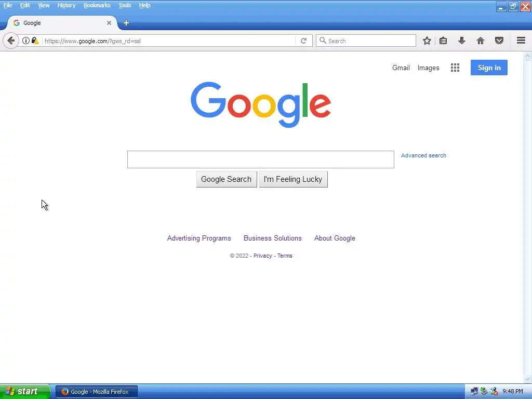Click the network computers tray icon
The width and height of the screenshot is (532, 399).
click(474, 392)
